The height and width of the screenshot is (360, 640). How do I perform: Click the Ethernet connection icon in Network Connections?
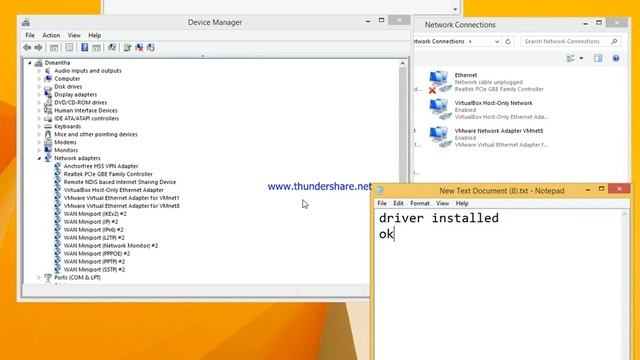pos(440,82)
